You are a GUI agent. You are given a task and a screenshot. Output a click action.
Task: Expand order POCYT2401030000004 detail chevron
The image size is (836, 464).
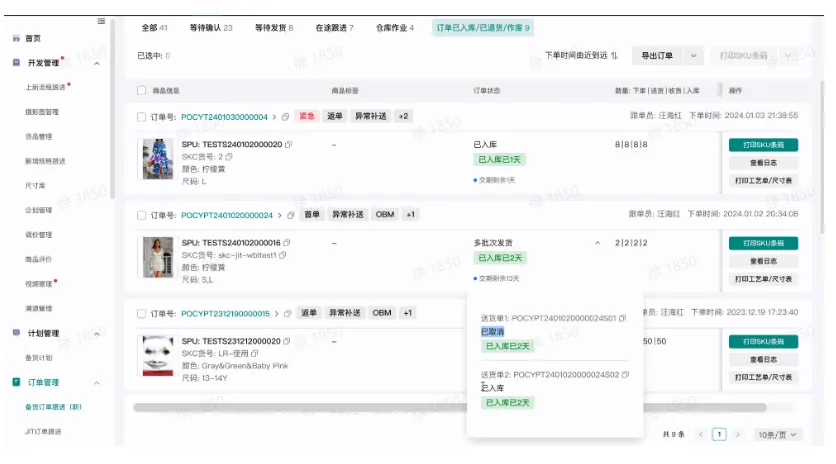[x=275, y=117]
